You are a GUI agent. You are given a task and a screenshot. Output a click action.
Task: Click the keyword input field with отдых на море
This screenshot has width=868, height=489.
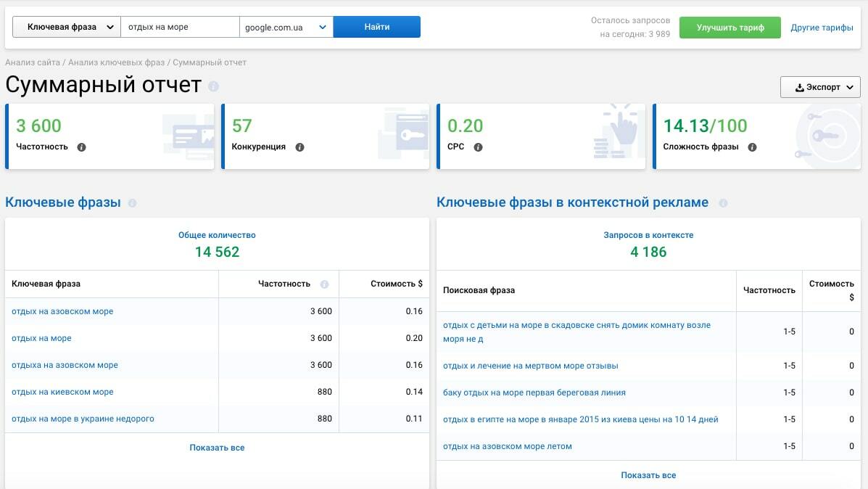coord(179,27)
